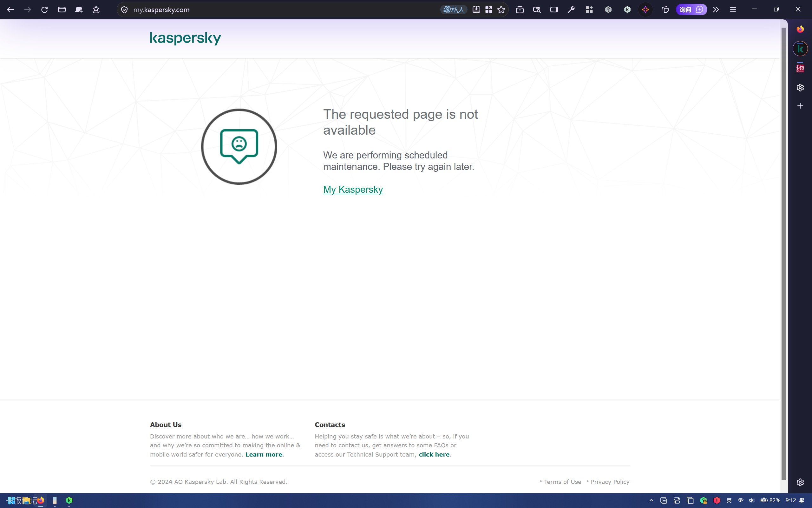Open the colorful AI sparkle button
This screenshot has height=508, width=812.
click(645, 10)
